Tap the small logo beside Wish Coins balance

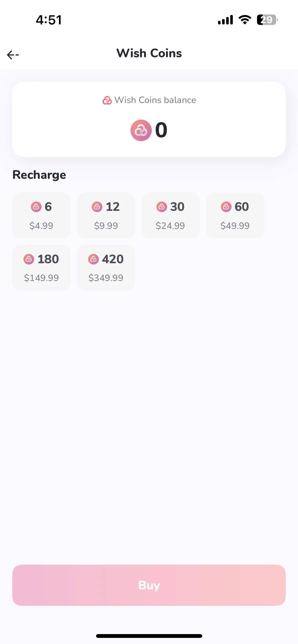coord(107,100)
